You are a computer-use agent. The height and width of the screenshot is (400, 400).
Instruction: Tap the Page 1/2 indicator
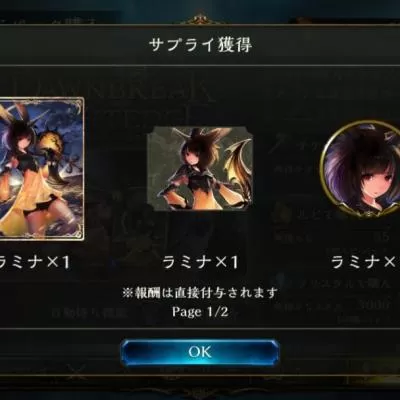200,312
